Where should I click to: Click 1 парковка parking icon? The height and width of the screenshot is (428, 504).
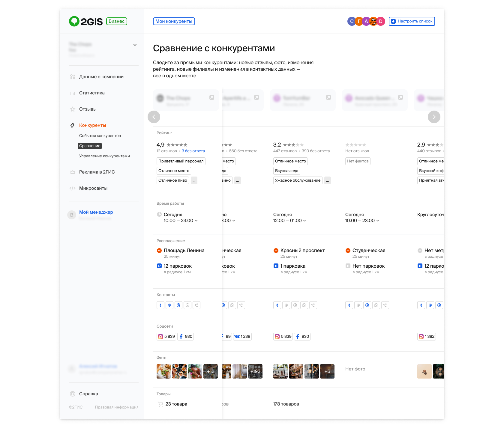click(276, 266)
